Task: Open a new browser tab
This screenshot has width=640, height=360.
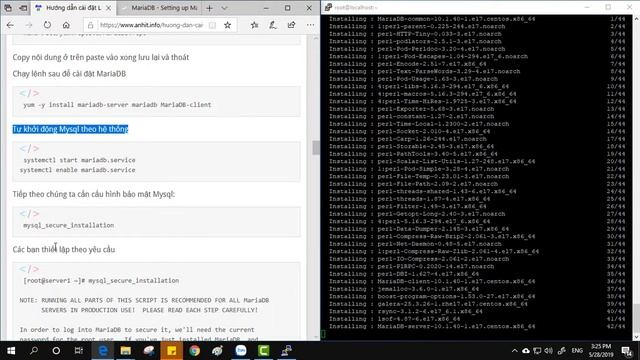Action: point(209,8)
